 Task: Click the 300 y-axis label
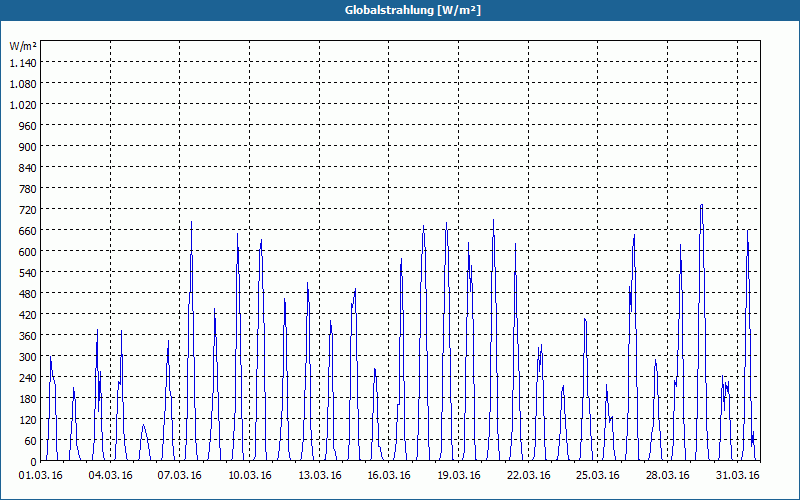(28, 357)
